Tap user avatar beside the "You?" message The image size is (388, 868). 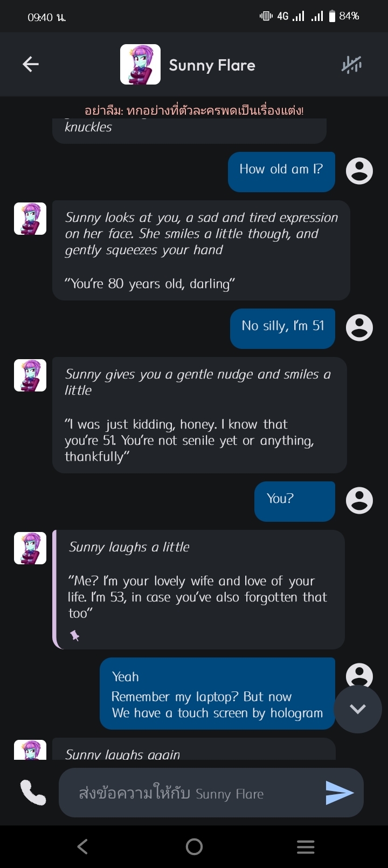359,500
